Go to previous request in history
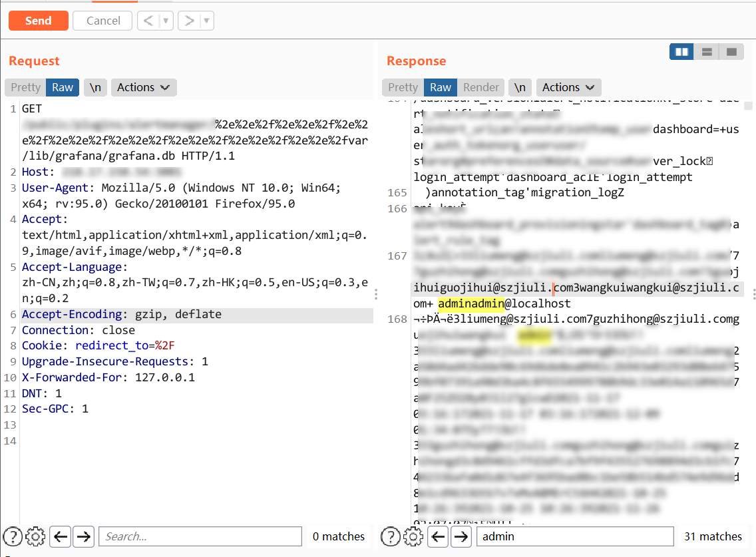Viewport: 756px width, 557px height. 148,21
